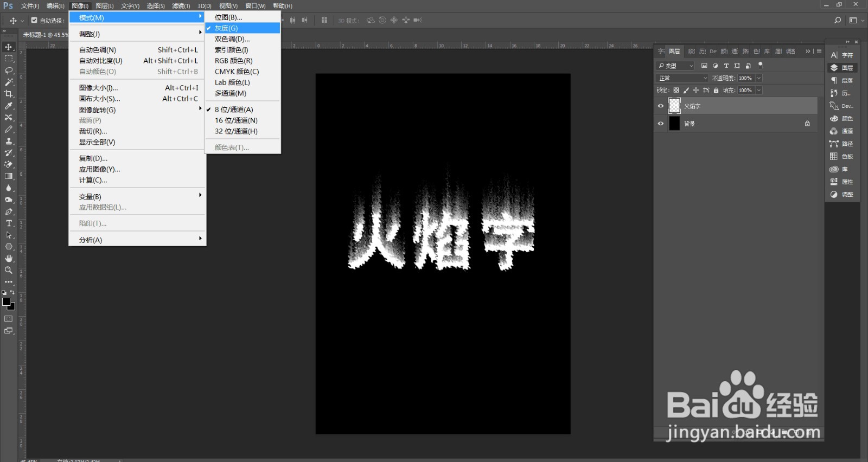Select the Clone Stamp tool
The image size is (868, 462).
(9, 141)
